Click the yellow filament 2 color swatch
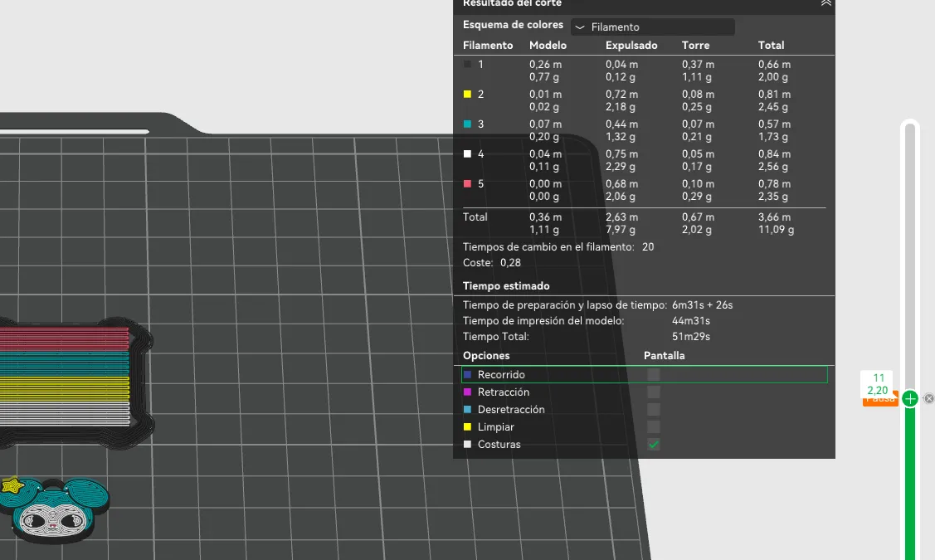 pyautogui.click(x=468, y=95)
